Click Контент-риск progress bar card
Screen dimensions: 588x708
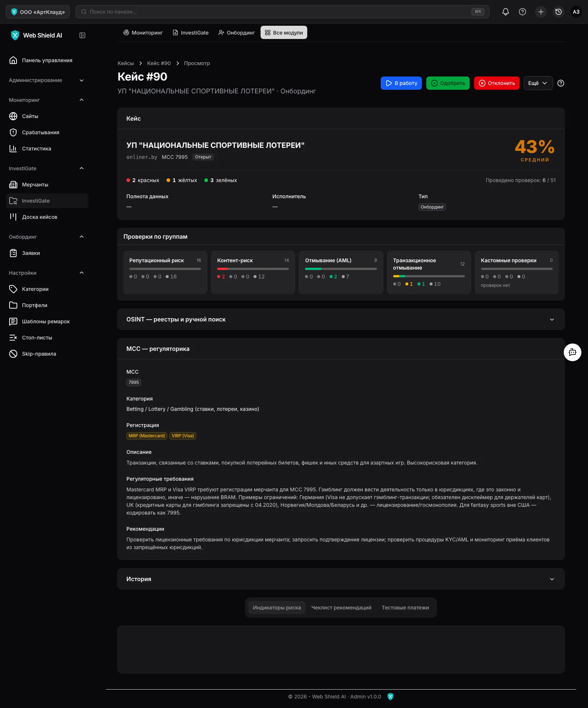(x=253, y=272)
